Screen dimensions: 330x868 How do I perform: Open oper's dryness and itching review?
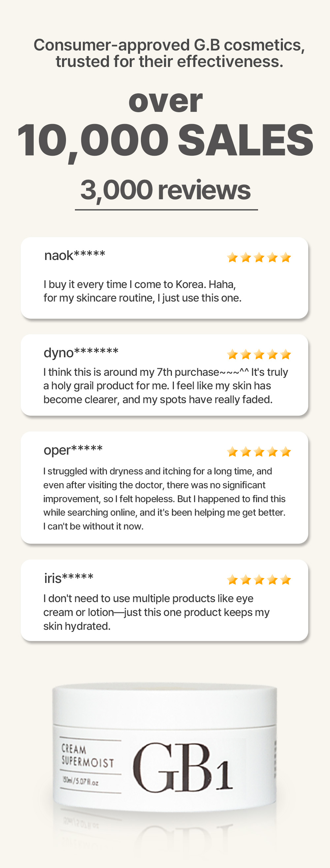pyautogui.click(x=164, y=499)
